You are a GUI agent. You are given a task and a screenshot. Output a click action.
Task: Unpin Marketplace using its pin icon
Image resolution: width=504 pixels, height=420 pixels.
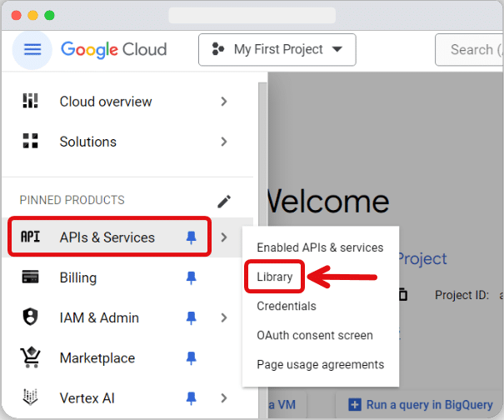tap(192, 358)
